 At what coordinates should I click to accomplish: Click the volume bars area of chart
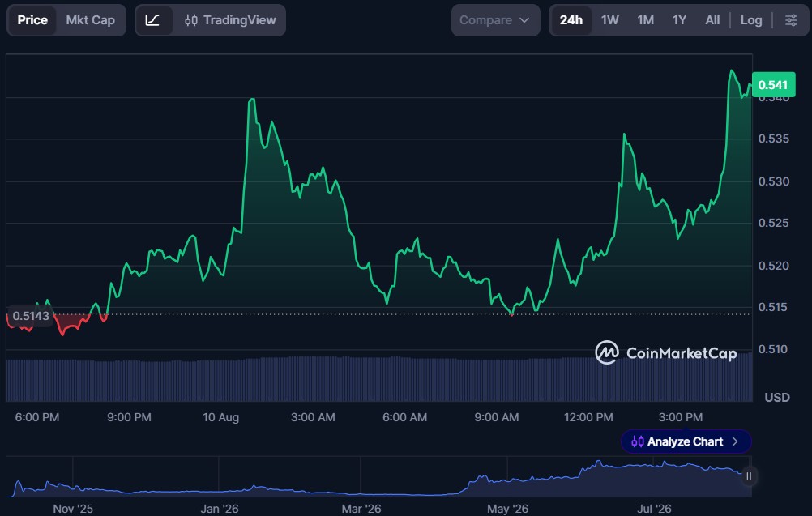[379, 379]
